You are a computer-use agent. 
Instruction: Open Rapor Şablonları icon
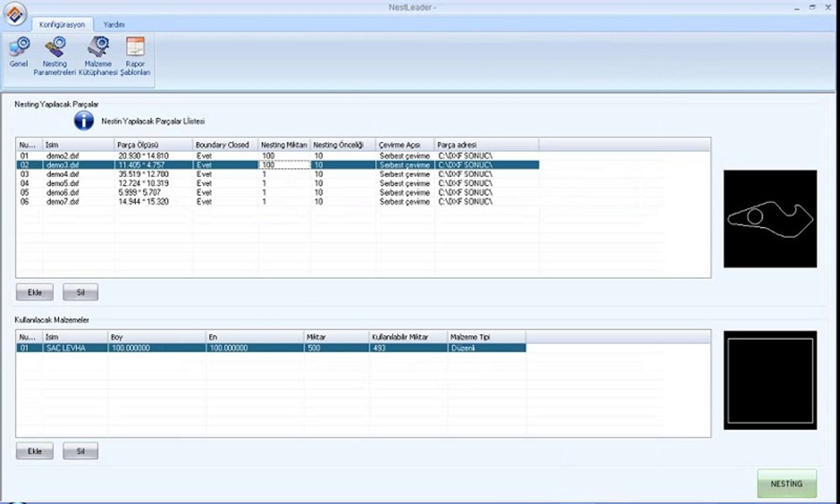point(135,56)
